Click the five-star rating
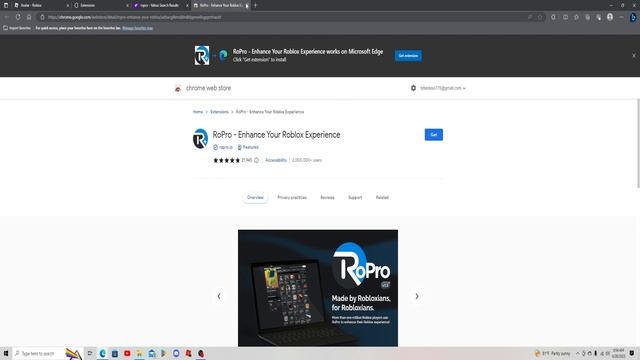 coord(227,160)
